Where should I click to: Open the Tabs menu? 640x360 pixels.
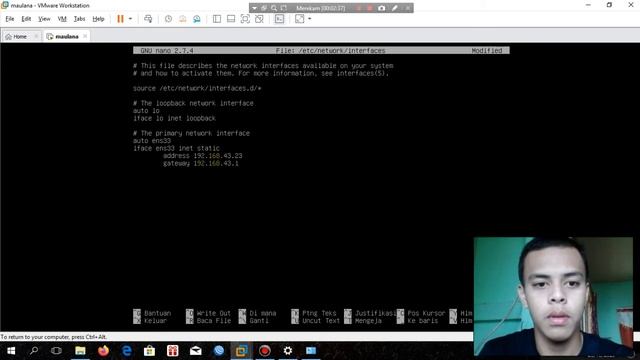pyautogui.click(x=79, y=19)
